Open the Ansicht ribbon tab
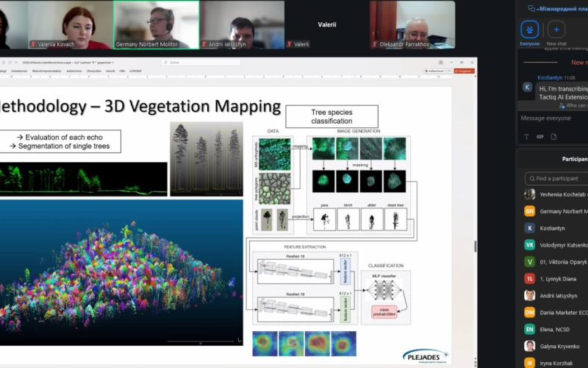Image resolution: width=588 pixels, height=368 pixels. 110,71
